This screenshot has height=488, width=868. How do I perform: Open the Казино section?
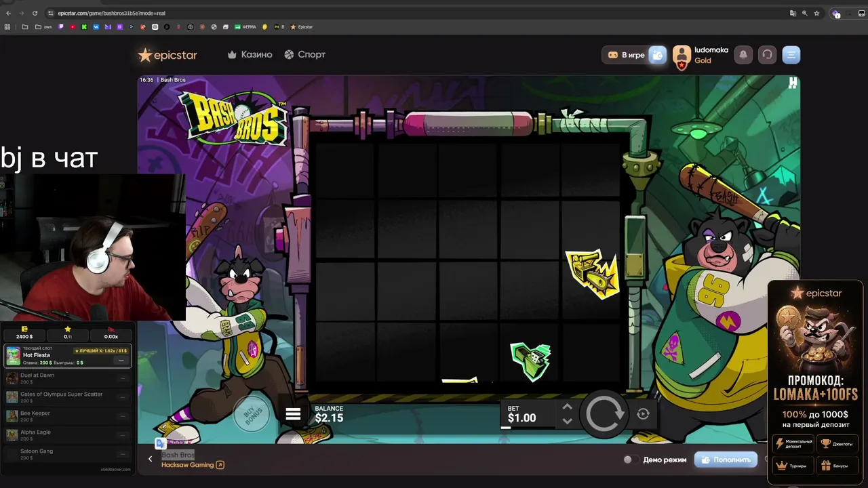(x=250, y=54)
